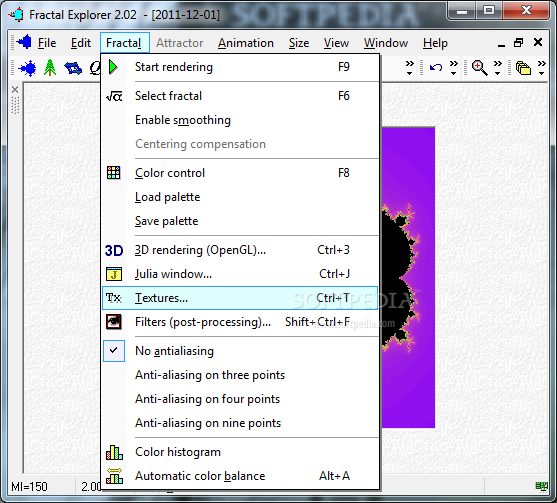Toggle Enable smoothing option
The height and width of the screenshot is (503, 557).
tap(240, 120)
